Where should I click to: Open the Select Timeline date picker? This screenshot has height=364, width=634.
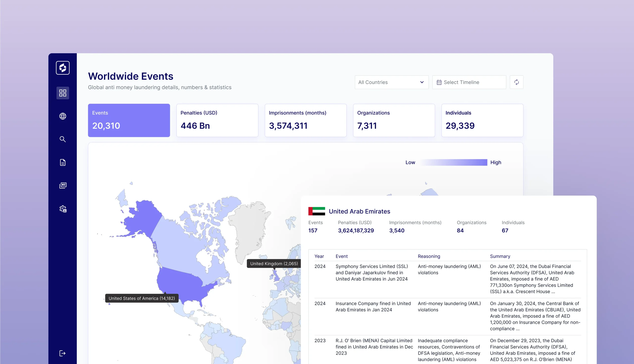pyautogui.click(x=469, y=82)
